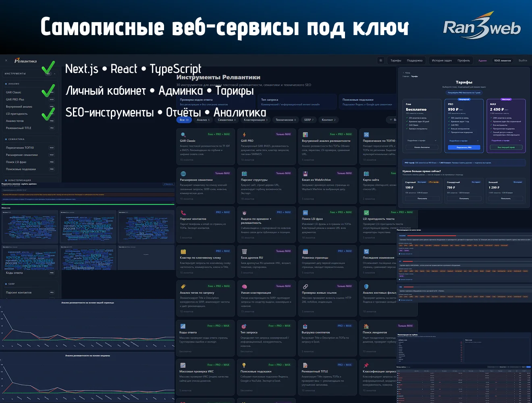This screenshot has height=403, width=532.
Task: Open Релевантный TITLE in the sidebar
Action: click(x=29, y=128)
